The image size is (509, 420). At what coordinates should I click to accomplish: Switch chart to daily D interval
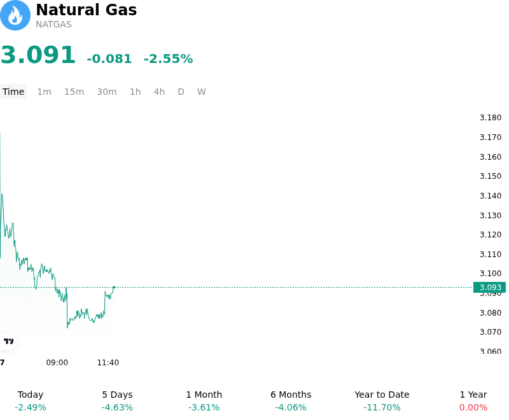181,92
